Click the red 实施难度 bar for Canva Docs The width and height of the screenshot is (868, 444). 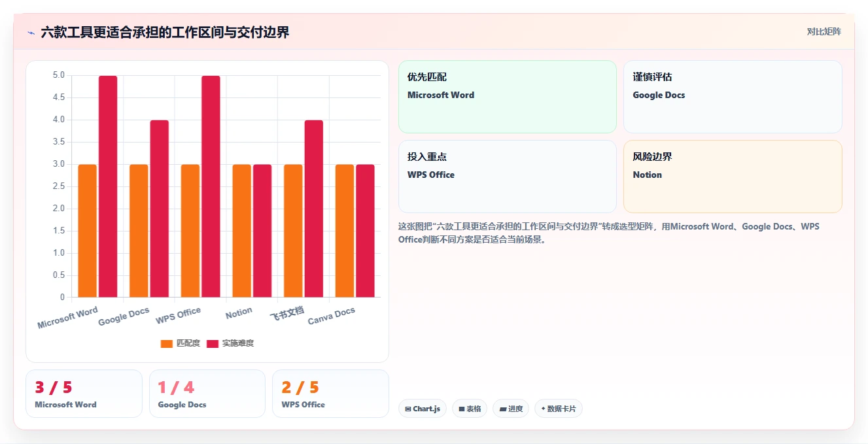click(365, 231)
